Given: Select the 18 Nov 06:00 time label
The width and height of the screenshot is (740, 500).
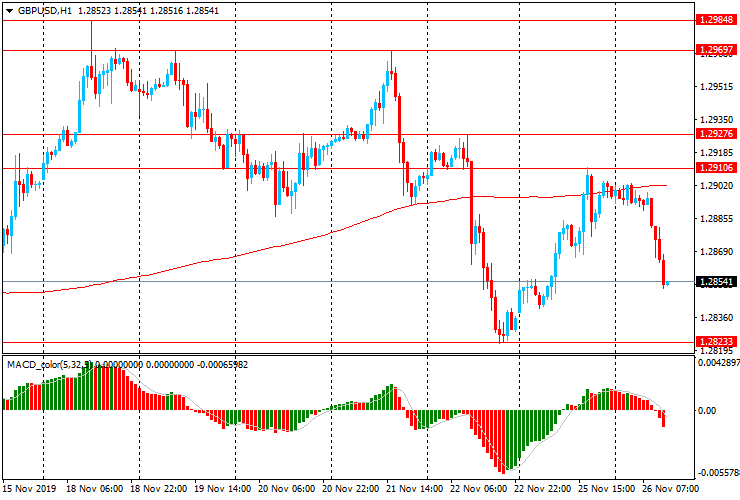Looking at the screenshot, I should 94,488.
